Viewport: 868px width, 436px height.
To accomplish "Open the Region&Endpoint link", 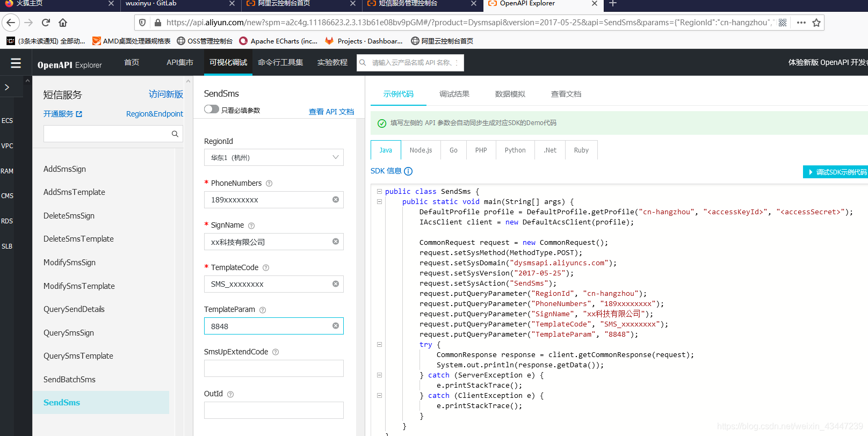I will pos(155,114).
